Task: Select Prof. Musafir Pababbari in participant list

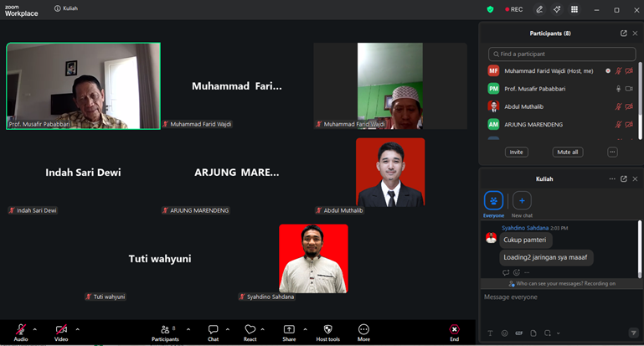Action: [x=560, y=89]
